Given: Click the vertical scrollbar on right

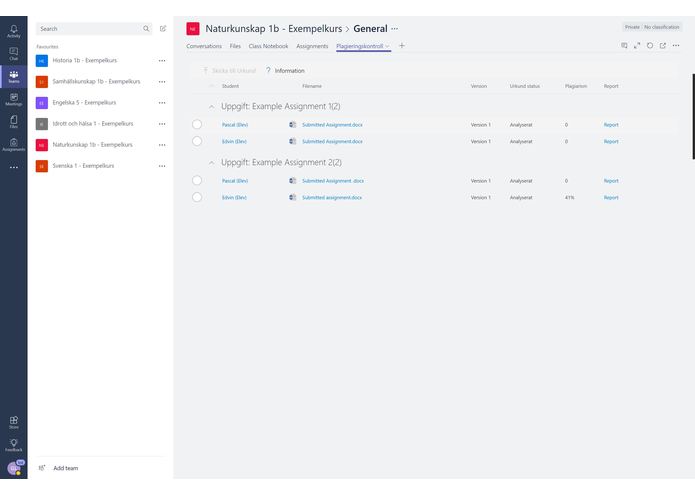Looking at the screenshot, I should click(693, 116).
